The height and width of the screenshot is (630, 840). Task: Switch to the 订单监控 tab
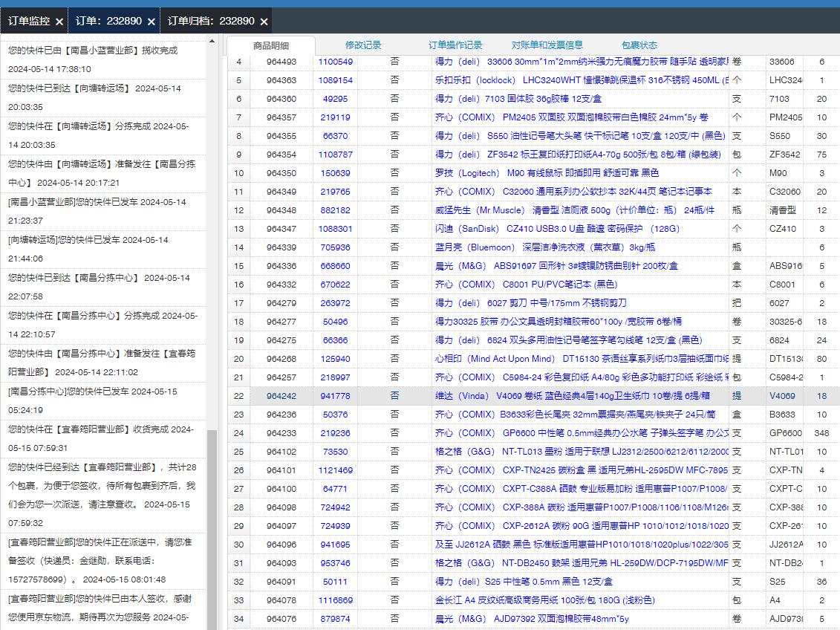[29, 21]
